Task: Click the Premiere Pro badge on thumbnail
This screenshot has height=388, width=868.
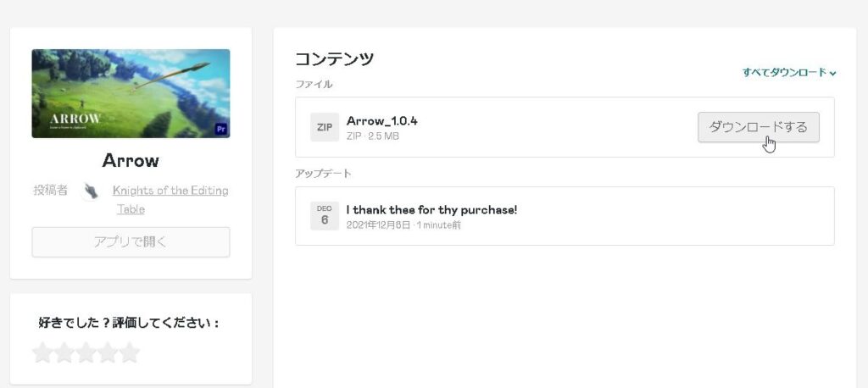Action: (221, 130)
